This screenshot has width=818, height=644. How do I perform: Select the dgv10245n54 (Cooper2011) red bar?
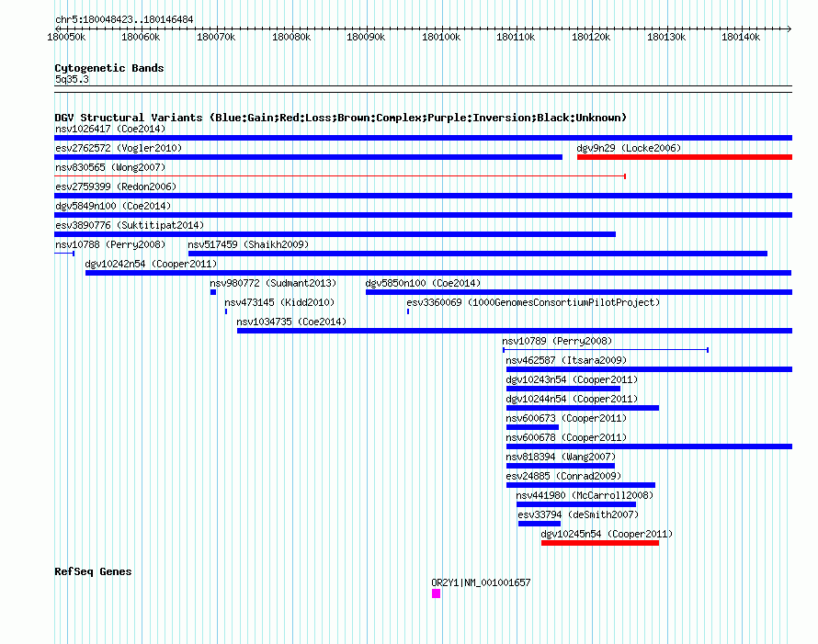coord(600,543)
